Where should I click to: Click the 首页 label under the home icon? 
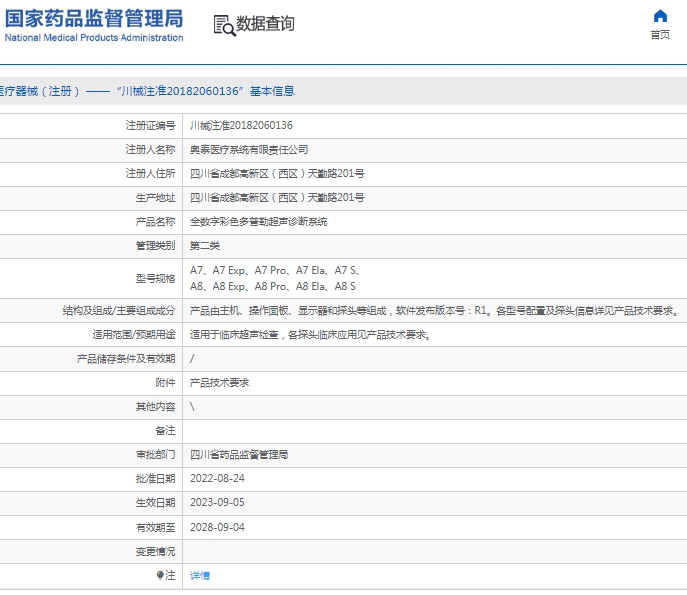pyautogui.click(x=660, y=35)
